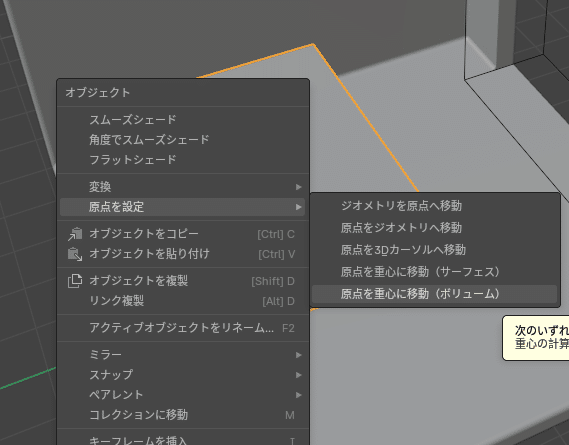Select キーフレームを挿入 entry

point(183,440)
